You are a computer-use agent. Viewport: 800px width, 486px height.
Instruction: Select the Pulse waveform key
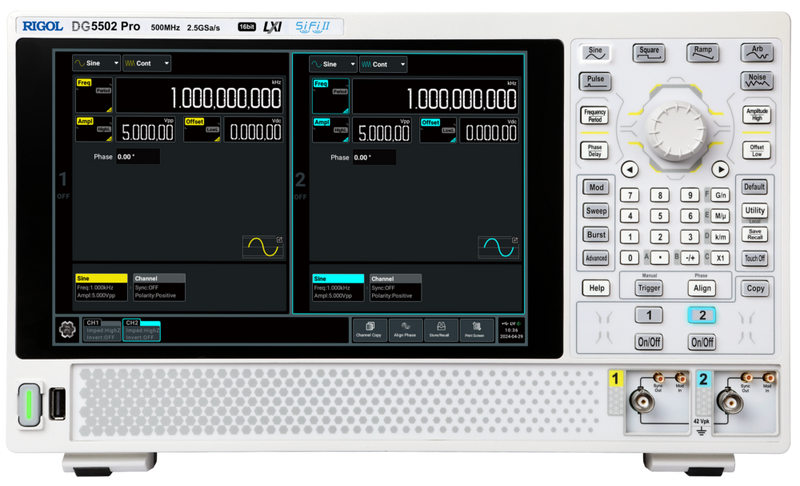pyautogui.click(x=595, y=81)
